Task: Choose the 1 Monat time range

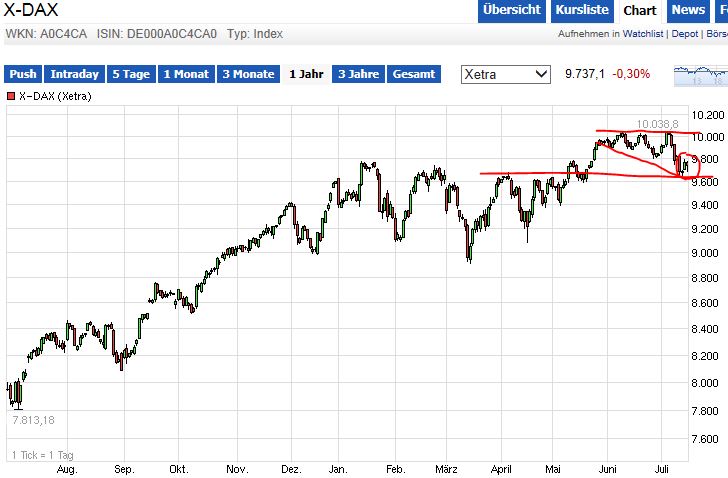Action: pyautogui.click(x=188, y=74)
